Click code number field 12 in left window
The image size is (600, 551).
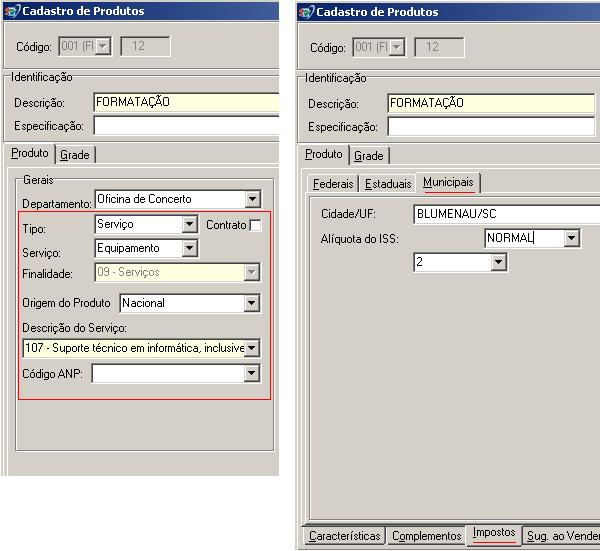[145, 46]
